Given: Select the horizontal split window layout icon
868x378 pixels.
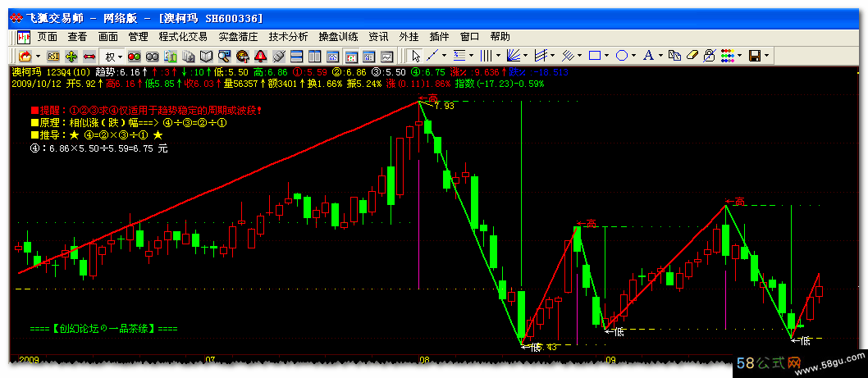Looking at the screenshot, I should (x=296, y=56).
